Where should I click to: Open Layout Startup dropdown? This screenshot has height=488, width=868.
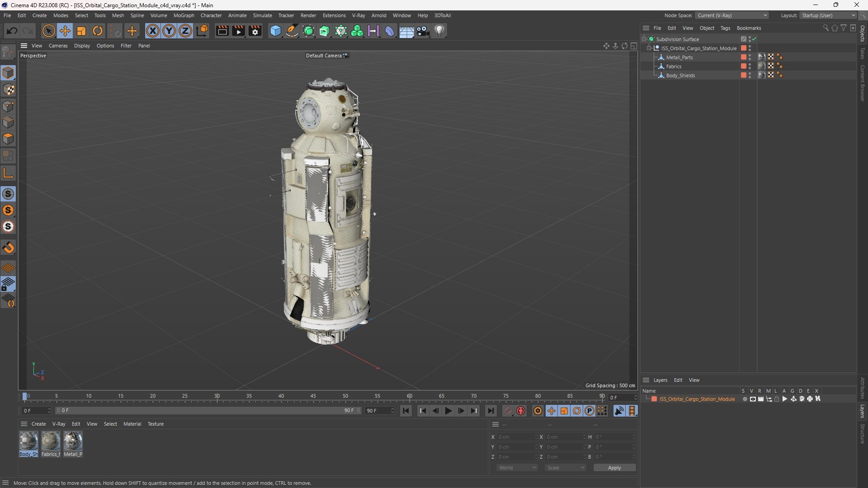pyautogui.click(x=828, y=15)
